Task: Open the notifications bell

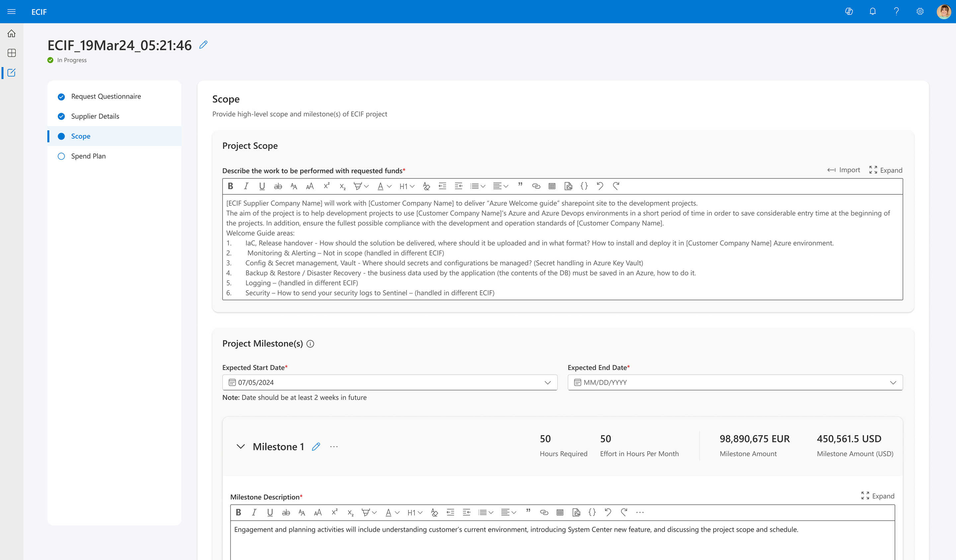Action: [x=873, y=11]
